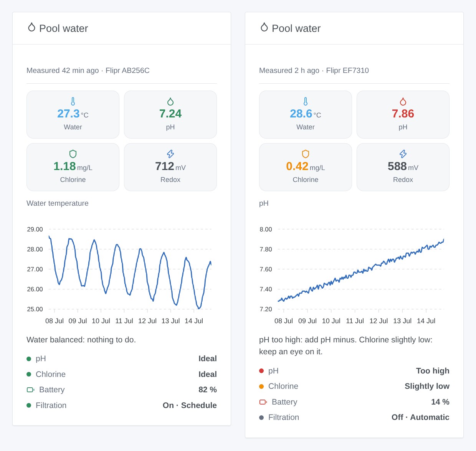Click the green battery icon beside 82 %
The width and height of the screenshot is (476, 451).
click(31, 390)
